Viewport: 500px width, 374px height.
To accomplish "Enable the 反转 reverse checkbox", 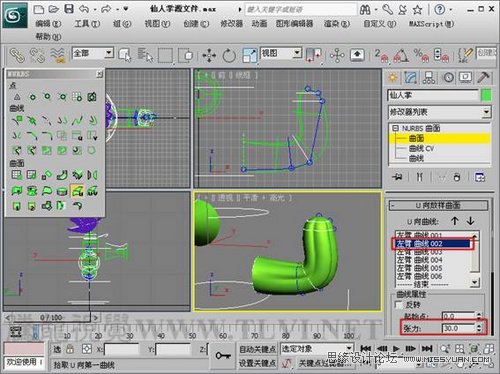I will (398, 305).
